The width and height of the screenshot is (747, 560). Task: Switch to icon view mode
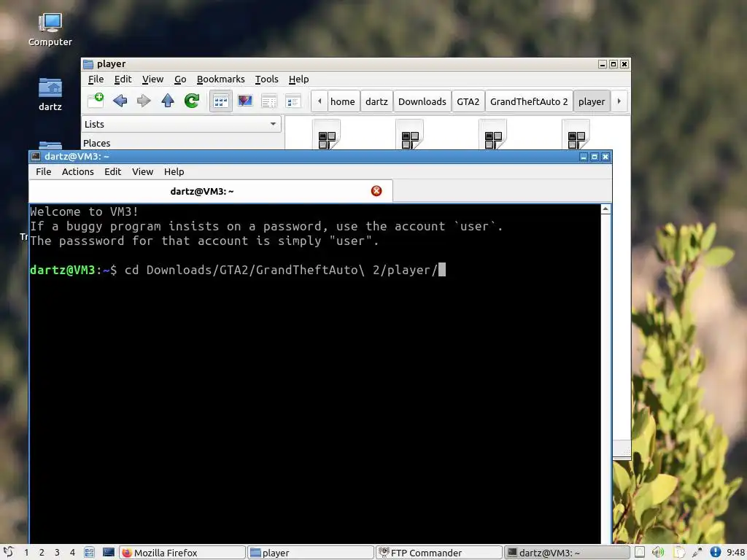[x=221, y=101]
